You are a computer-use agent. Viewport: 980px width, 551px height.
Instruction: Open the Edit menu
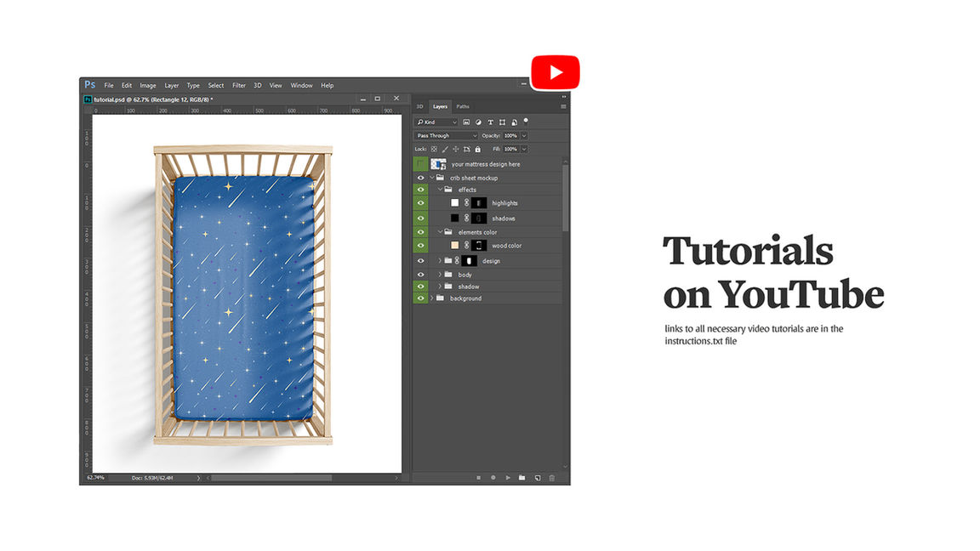pos(127,86)
